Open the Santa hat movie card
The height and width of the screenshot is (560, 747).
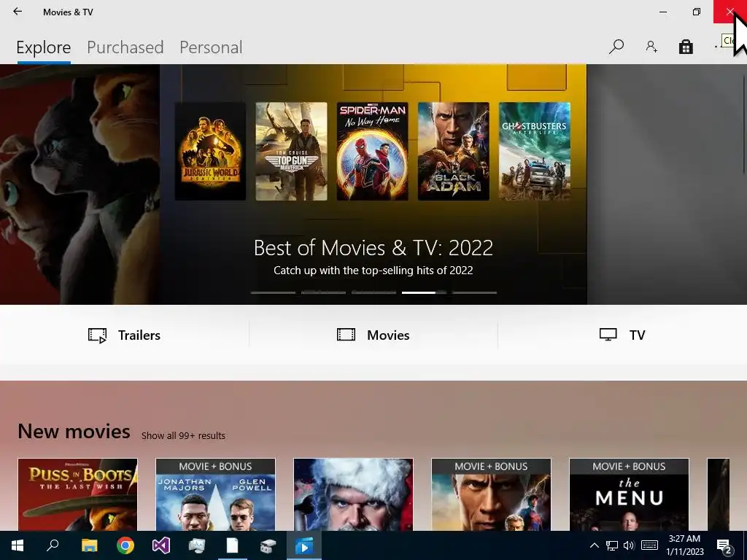[x=354, y=494]
